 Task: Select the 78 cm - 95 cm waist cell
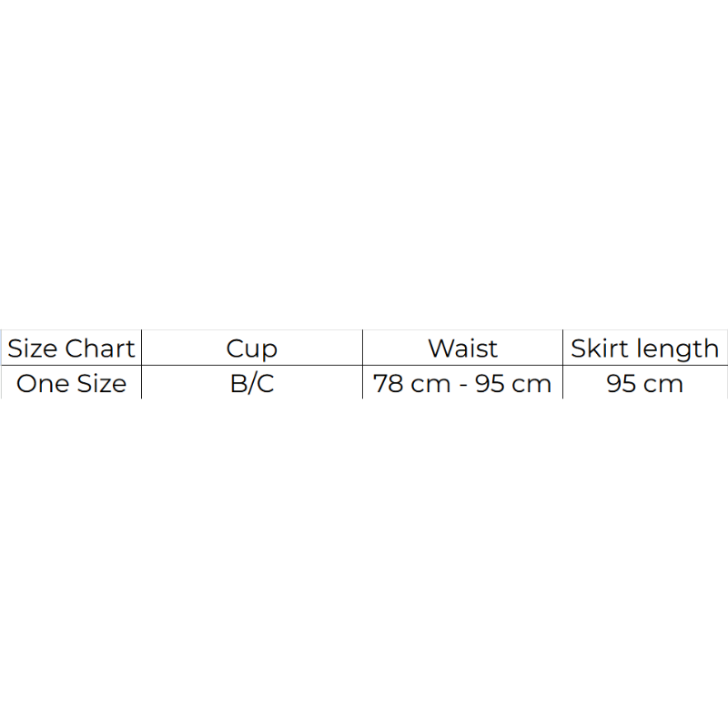tap(462, 382)
